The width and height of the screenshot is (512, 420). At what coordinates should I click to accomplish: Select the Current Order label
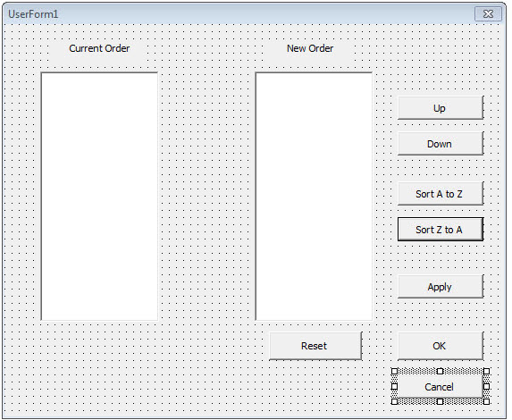(99, 48)
